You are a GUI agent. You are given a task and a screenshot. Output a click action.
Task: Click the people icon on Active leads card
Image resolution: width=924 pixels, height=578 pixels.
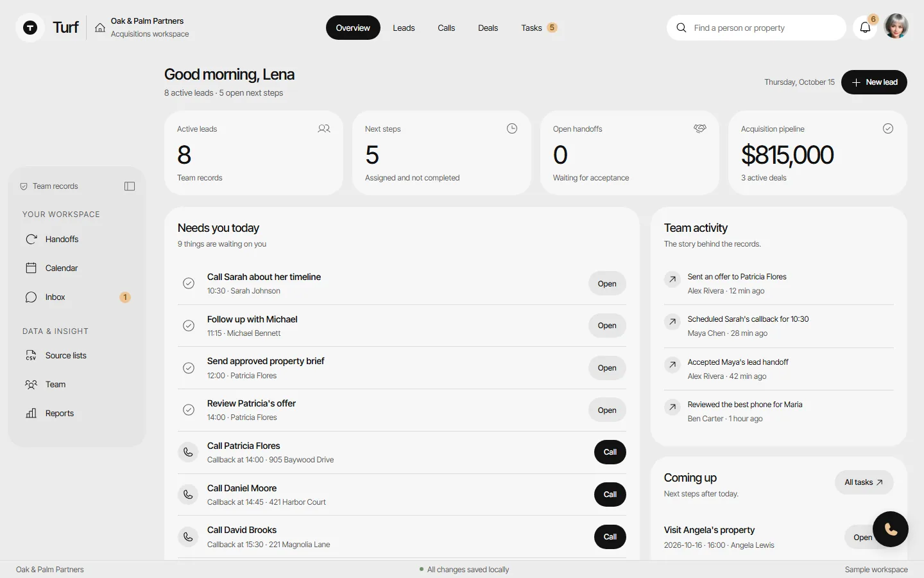tap(324, 128)
